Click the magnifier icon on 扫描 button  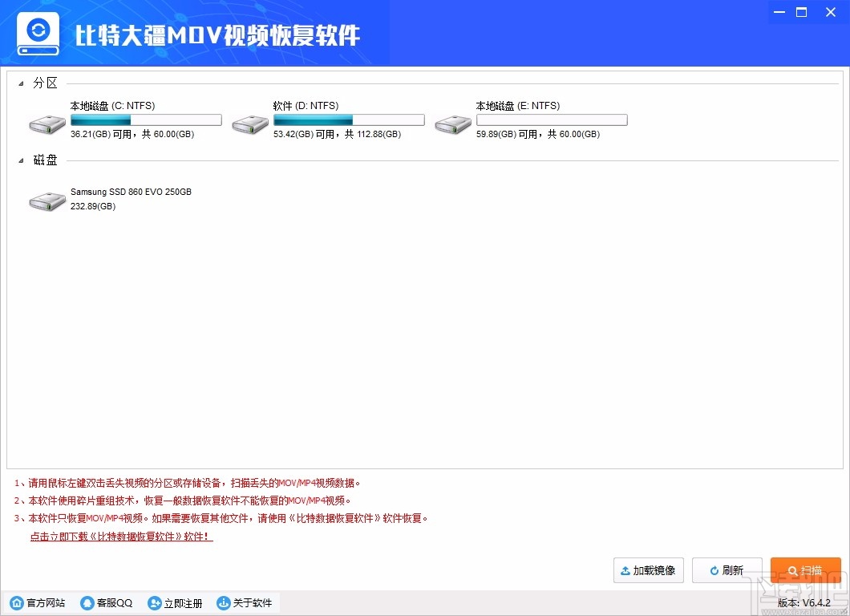coord(792,570)
